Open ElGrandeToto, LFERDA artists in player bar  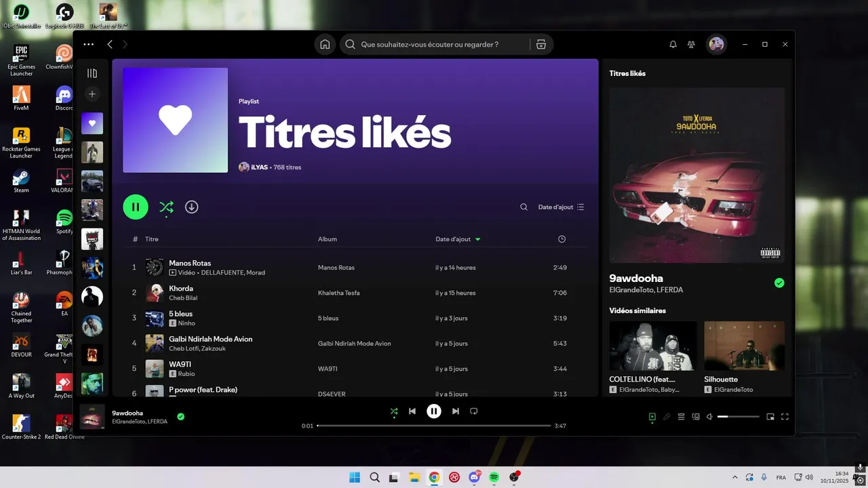tap(140, 422)
